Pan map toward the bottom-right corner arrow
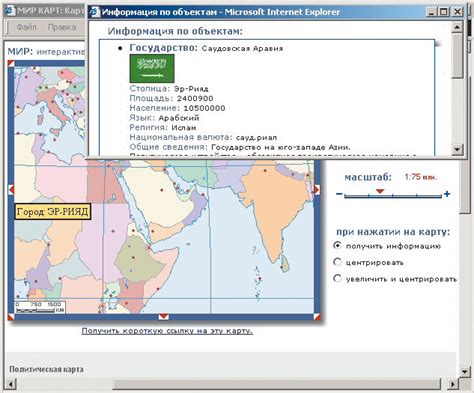Viewport: 474px width, 393px height. click(317, 317)
